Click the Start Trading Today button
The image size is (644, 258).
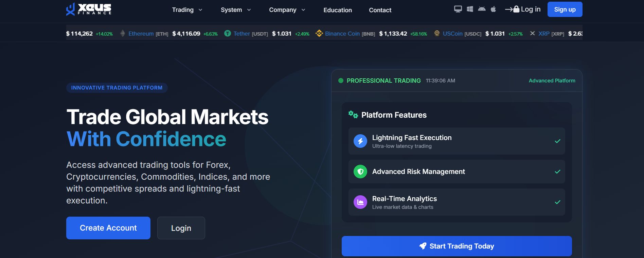(x=457, y=246)
